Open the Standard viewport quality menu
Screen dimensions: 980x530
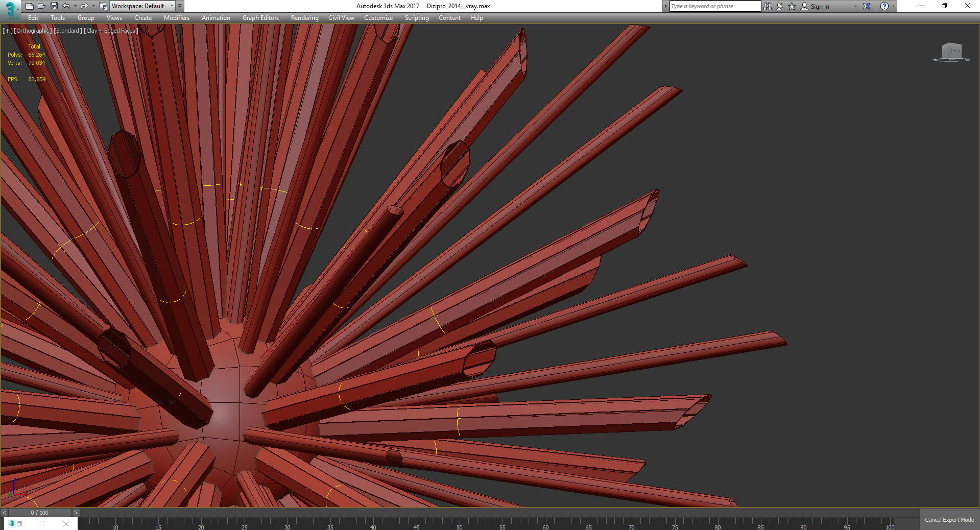[68, 31]
